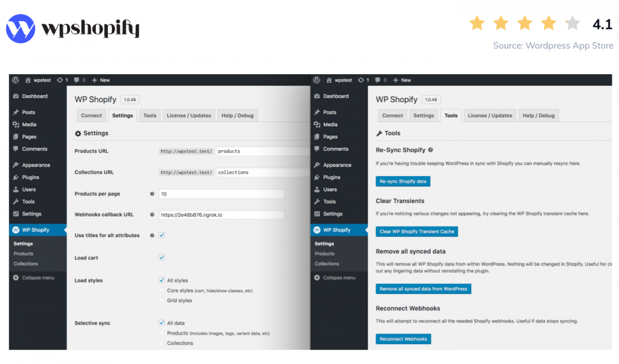Check Products checkbox under Selective sync
This screenshot has width=619, height=364.
(161, 333)
